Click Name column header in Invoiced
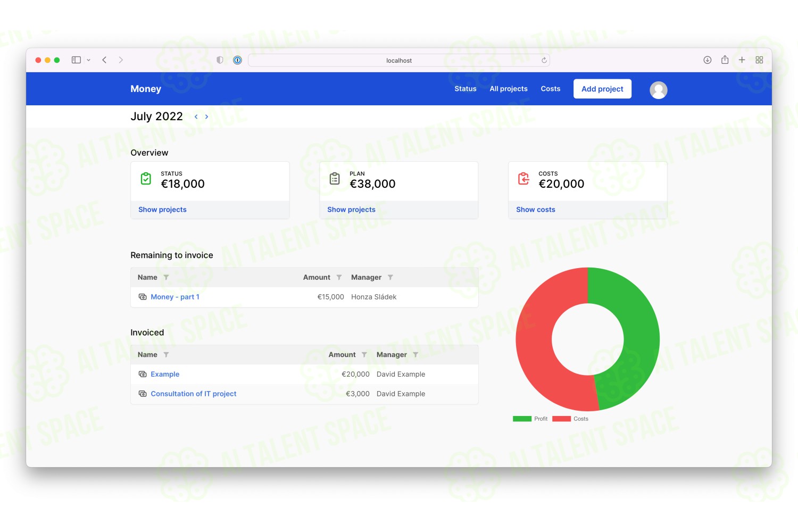Image resolution: width=798 pixels, height=532 pixels. point(147,355)
